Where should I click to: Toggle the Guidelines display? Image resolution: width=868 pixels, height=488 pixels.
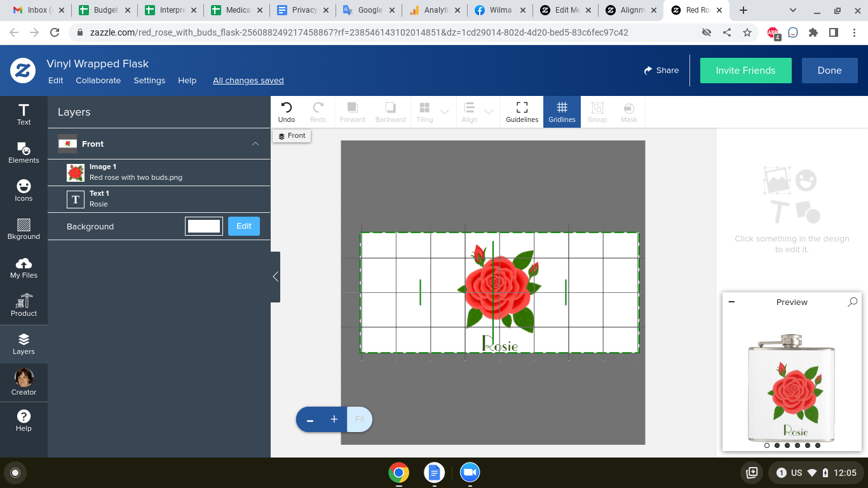point(522,112)
